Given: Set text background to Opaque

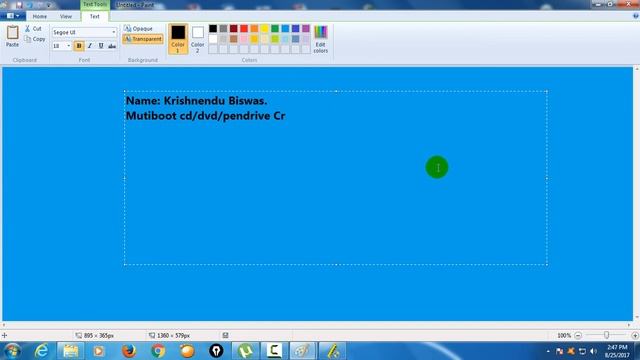Looking at the screenshot, I should point(138,29).
